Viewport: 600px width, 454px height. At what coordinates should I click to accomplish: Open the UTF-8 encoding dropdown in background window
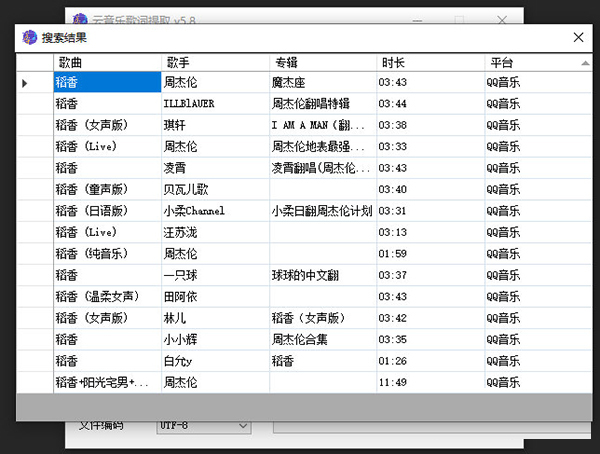point(204,426)
